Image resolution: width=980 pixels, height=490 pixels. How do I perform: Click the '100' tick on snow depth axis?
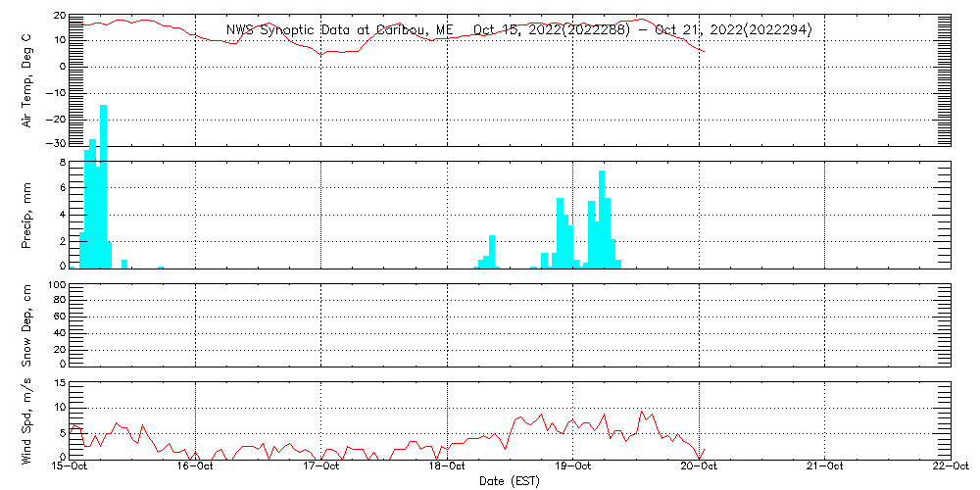click(56, 285)
